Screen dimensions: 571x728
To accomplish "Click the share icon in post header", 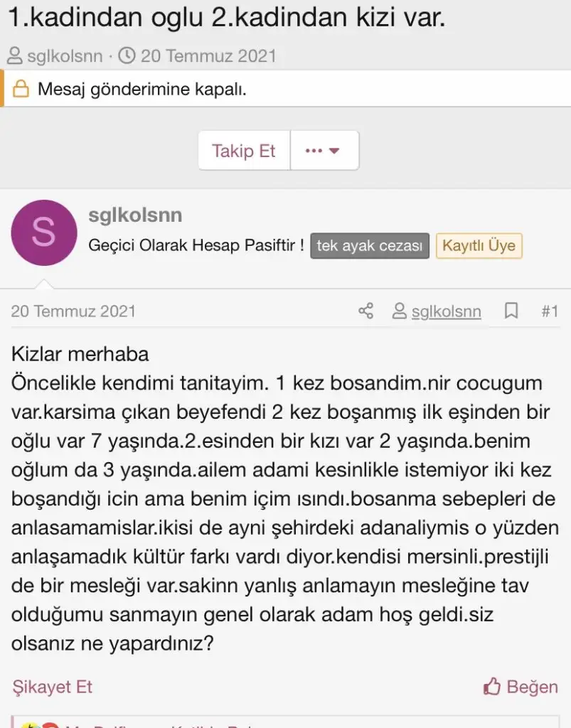I will point(365,311).
